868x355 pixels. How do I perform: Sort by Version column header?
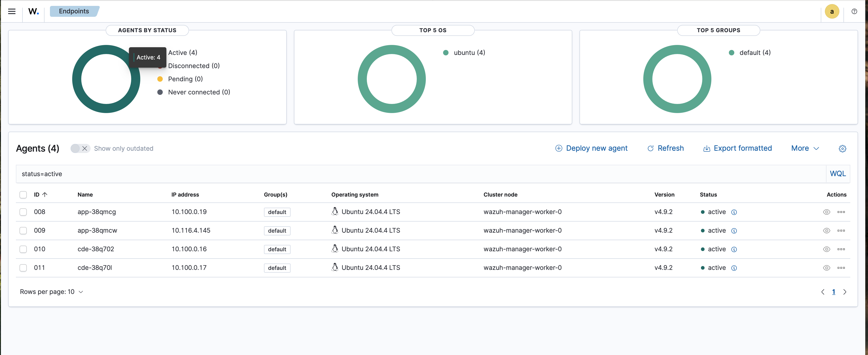[664, 195]
